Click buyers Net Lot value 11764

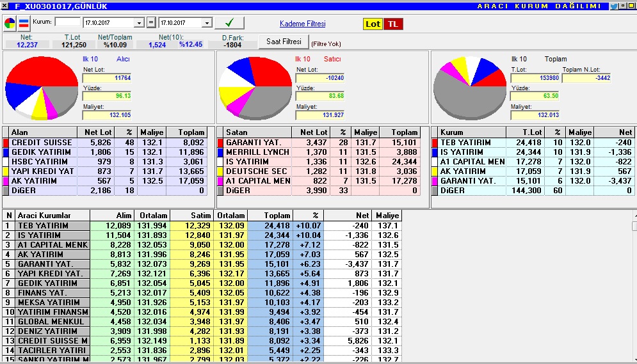[108, 78]
